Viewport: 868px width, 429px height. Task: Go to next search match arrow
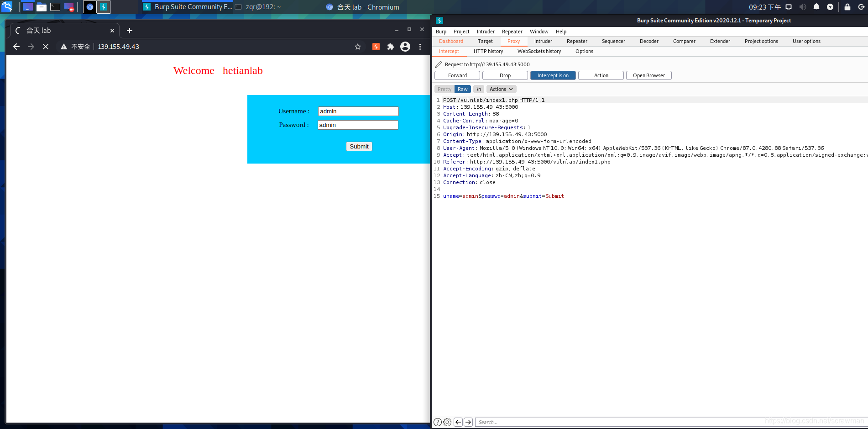pyautogui.click(x=468, y=422)
